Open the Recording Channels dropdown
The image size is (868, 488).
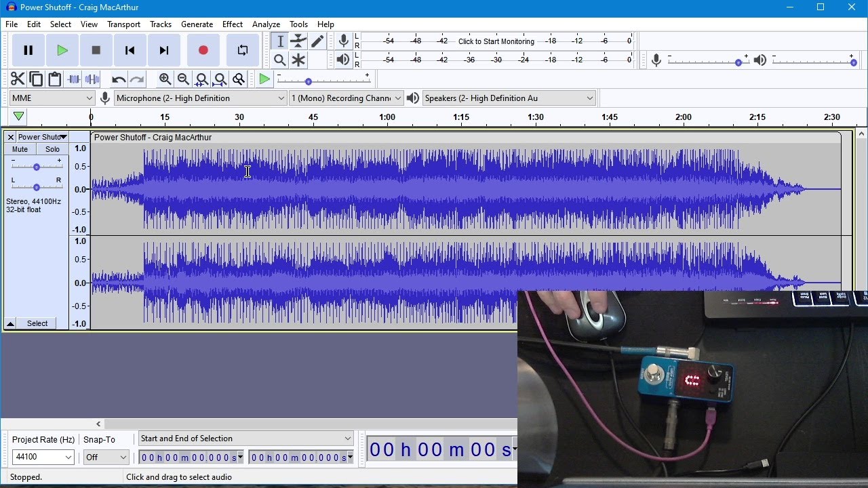click(x=346, y=98)
